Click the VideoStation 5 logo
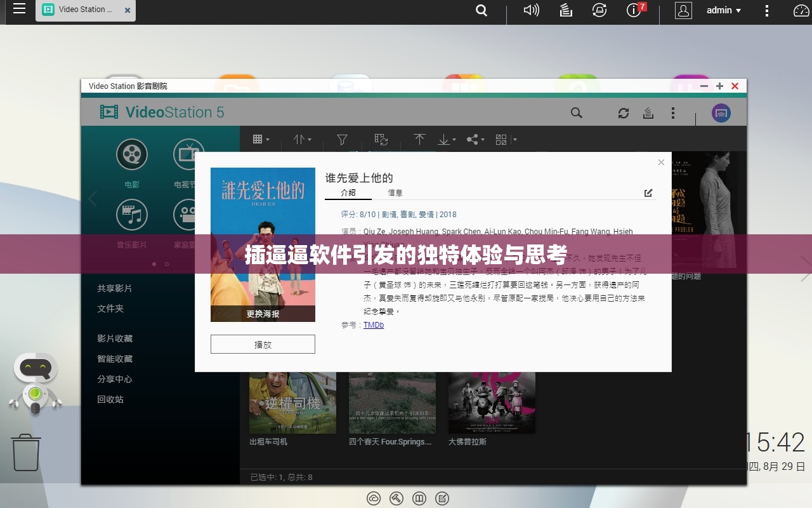The width and height of the screenshot is (812, 508). 162,112
